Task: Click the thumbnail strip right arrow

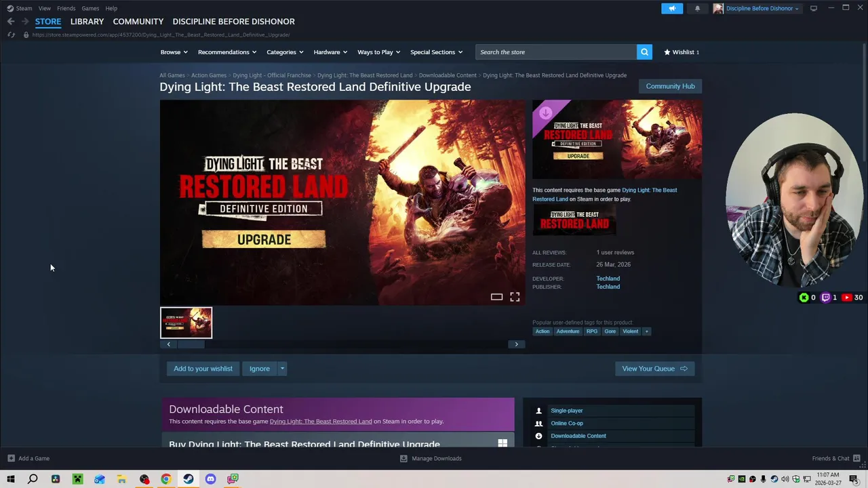Action: [516, 344]
